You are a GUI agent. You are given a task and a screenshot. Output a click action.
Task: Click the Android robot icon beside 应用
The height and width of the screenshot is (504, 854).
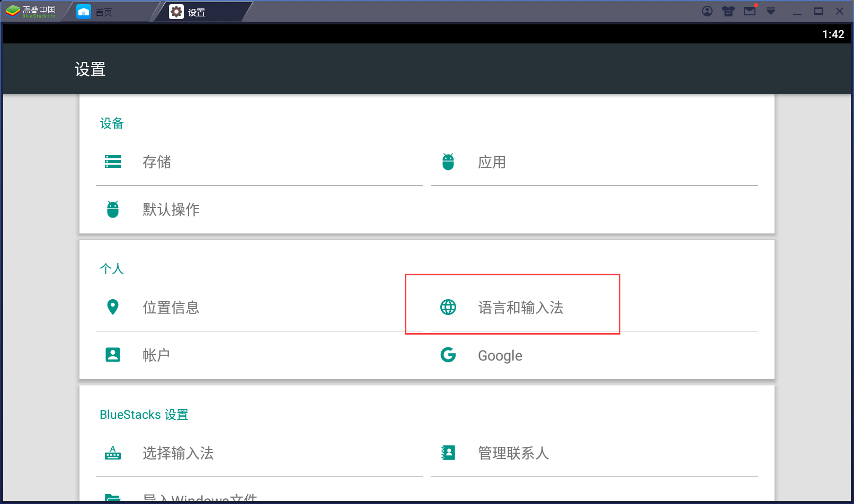point(449,161)
